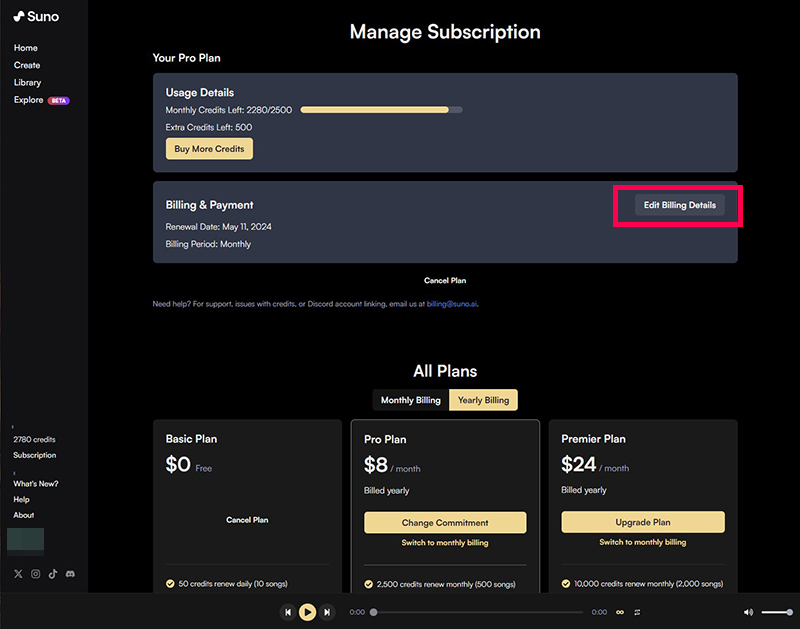This screenshot has height=629, width=800.
Task: Open the Library page
Action: 28,83
